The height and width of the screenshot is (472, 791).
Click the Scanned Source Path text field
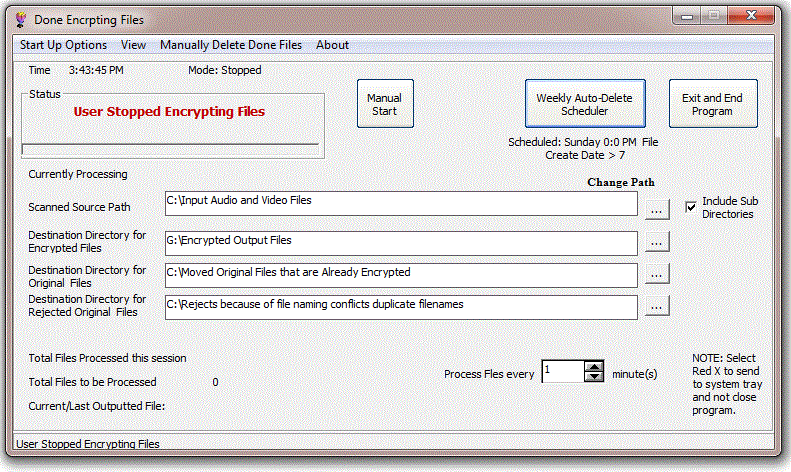coord(401,204)
